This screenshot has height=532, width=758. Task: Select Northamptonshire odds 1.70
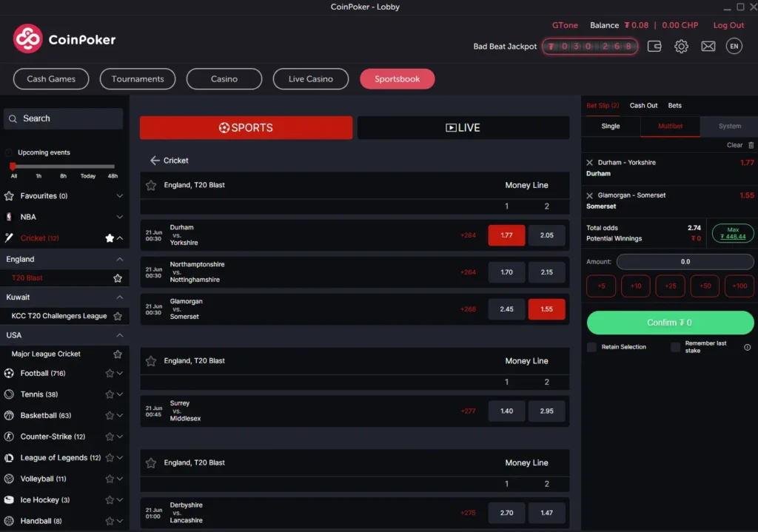point(506,272)
